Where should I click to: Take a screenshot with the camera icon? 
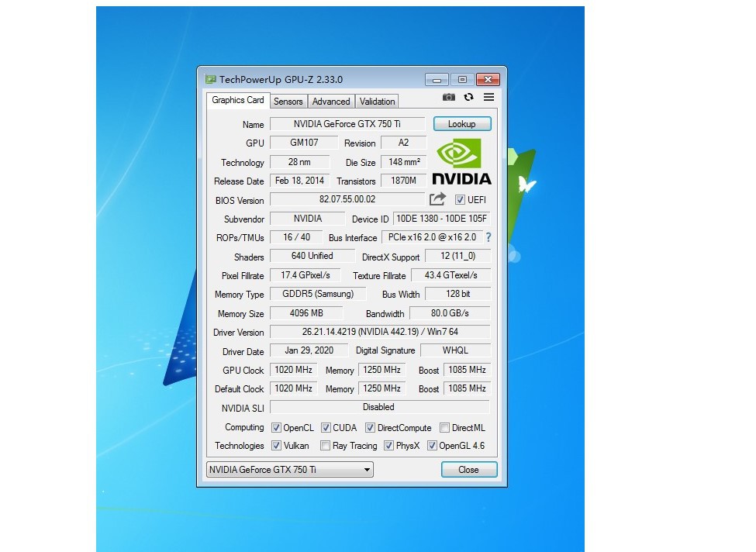coord(449,98)
